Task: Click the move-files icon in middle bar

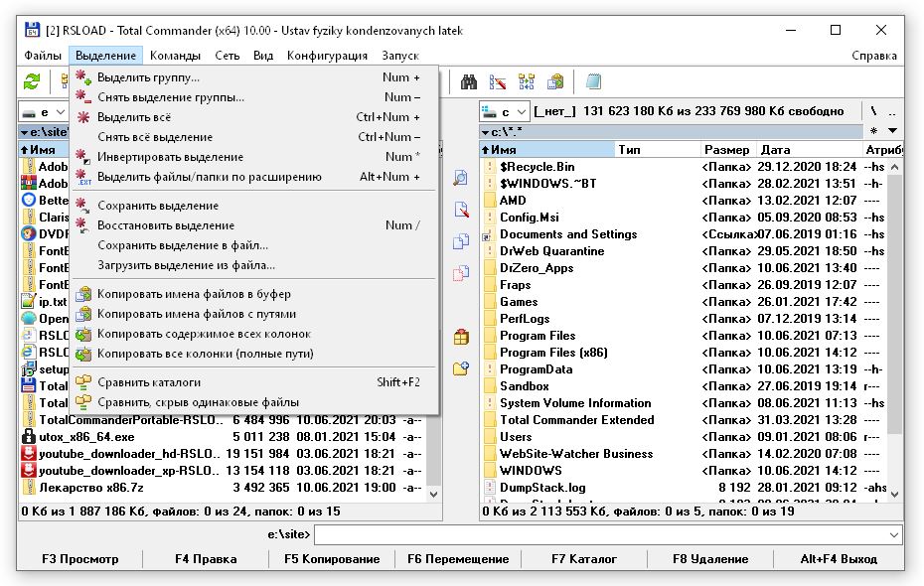Action: coord(461,273)
